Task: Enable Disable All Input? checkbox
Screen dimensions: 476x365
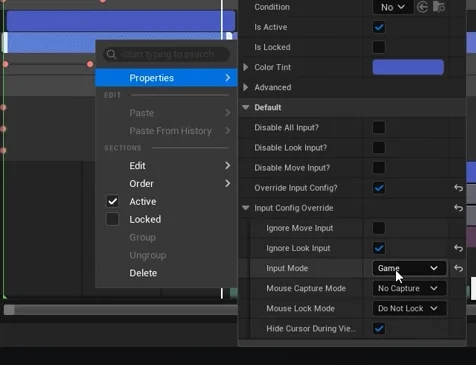Action: tap(379, 127)
